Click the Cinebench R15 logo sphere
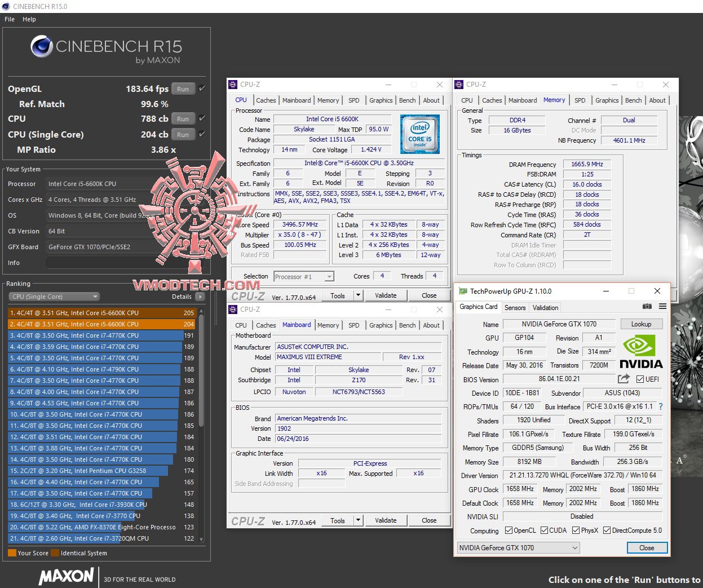The height and width of the screenshot is (588, 703). pyautogui.click(x=42, y=47)
